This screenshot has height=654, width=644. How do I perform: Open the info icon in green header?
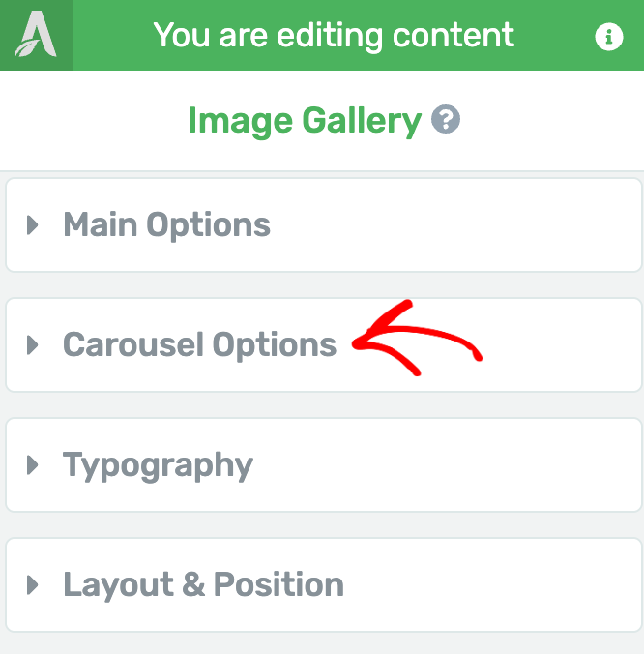click(608, 37)
